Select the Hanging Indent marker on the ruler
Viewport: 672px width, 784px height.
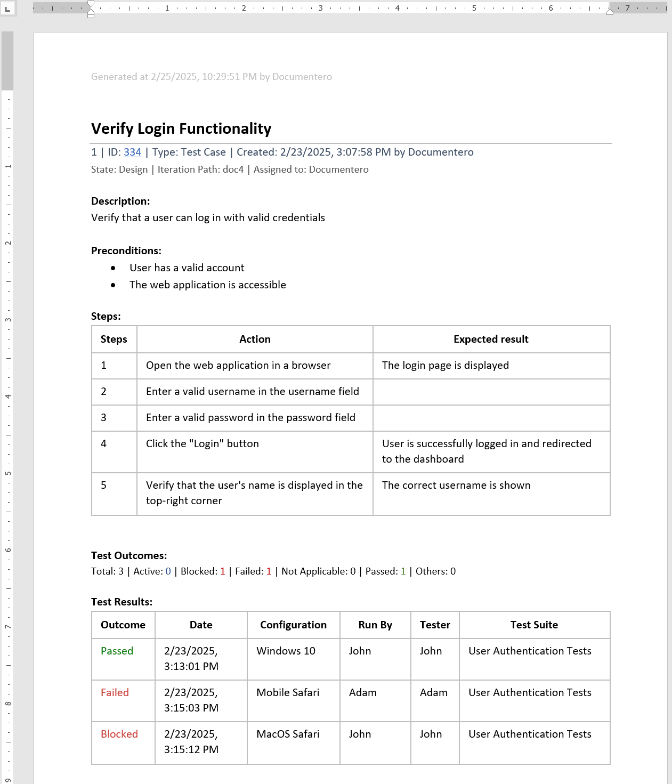[x=90, y=11]
